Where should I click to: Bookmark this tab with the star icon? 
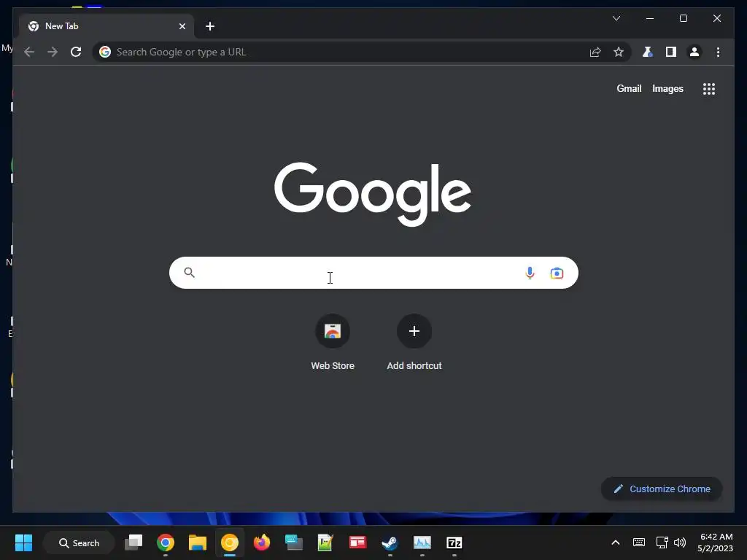(619, 52)
